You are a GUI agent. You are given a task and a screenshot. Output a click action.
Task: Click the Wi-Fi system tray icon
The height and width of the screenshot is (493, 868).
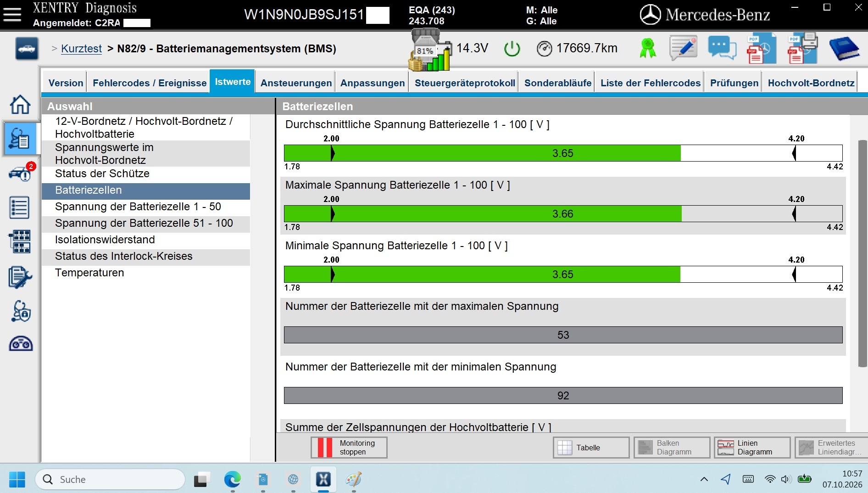(770, 479)
